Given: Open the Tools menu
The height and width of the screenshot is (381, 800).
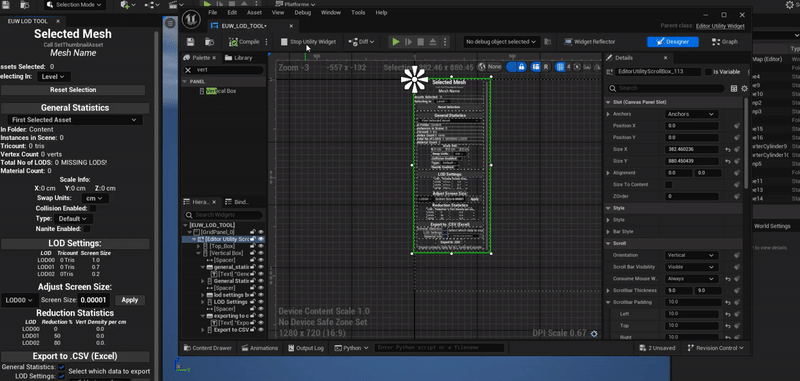Looking at the screenshot, I should point(358,13).
